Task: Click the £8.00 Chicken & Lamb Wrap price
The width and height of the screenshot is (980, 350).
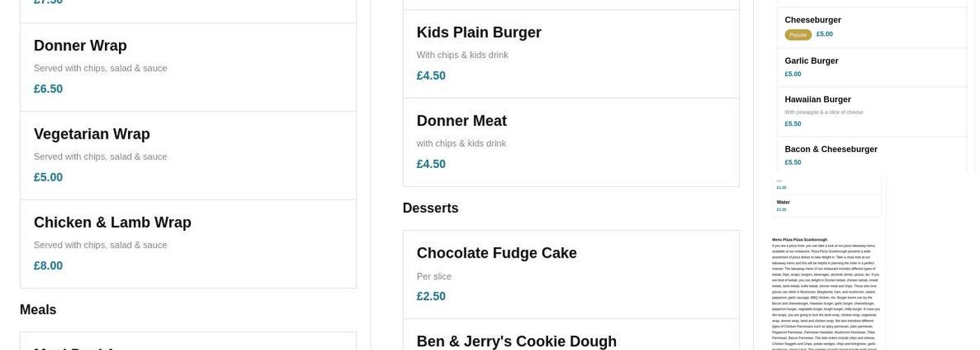Action: click(x=48, y=266)
